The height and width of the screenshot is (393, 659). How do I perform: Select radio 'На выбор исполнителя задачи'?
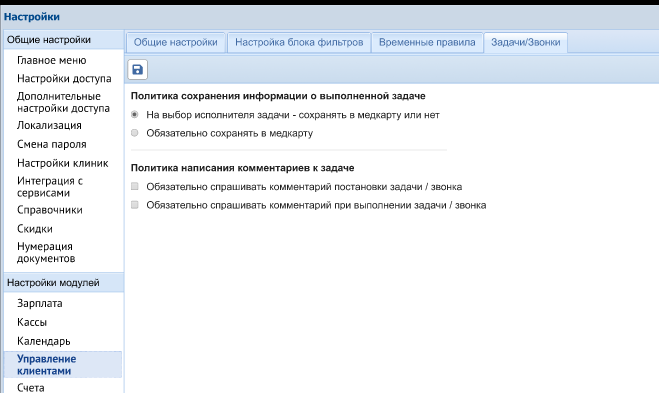click(x=134, y=114)
